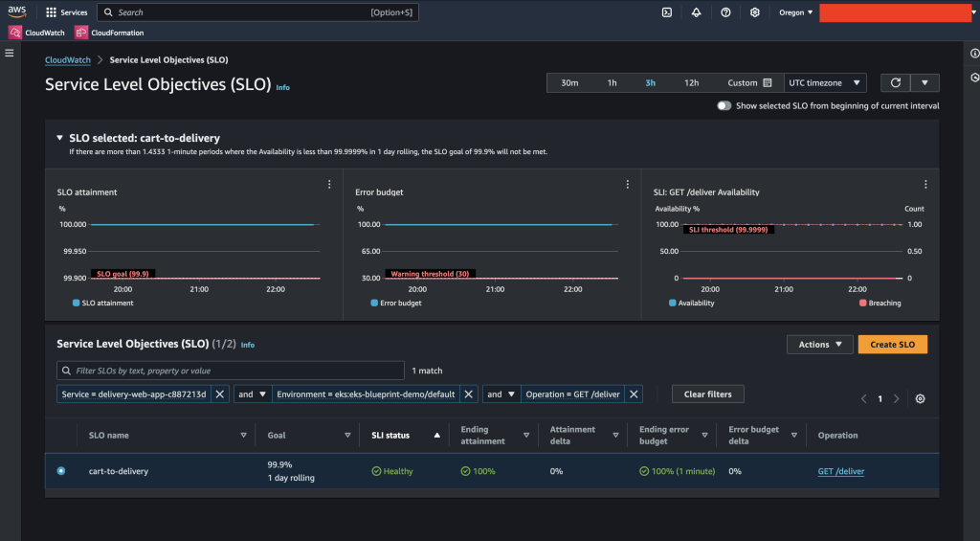Toggle show SLO from beginning of interval
The width and height of the screenshot is (980, 541).
(x=724, y=105)
